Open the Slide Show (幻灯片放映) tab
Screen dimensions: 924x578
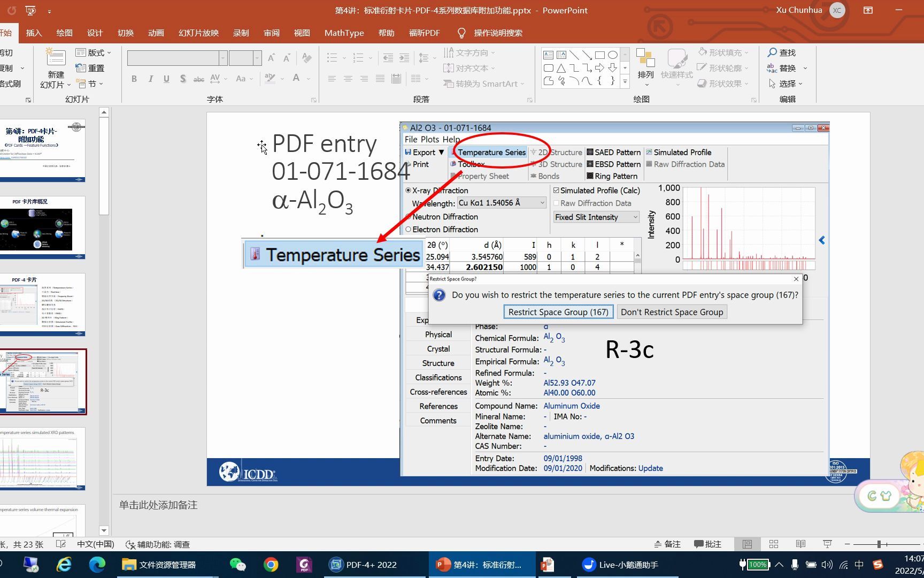(199, 33)
